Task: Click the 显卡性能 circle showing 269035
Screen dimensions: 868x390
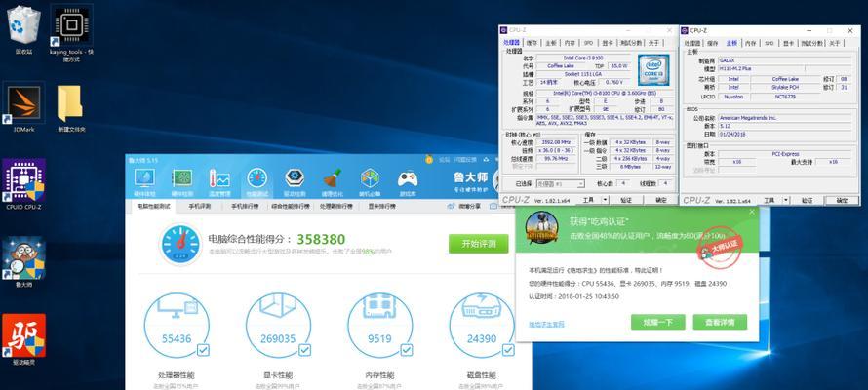Action: 278,325
